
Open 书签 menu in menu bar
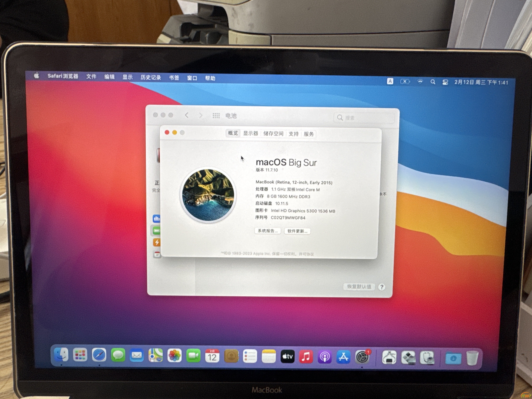(174, 78)
